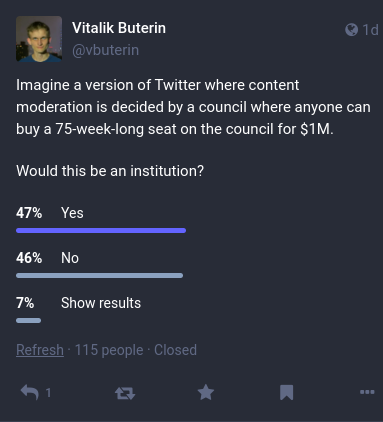
Task: Click the Closed poll status label
Action: click(x=175, y=350)
